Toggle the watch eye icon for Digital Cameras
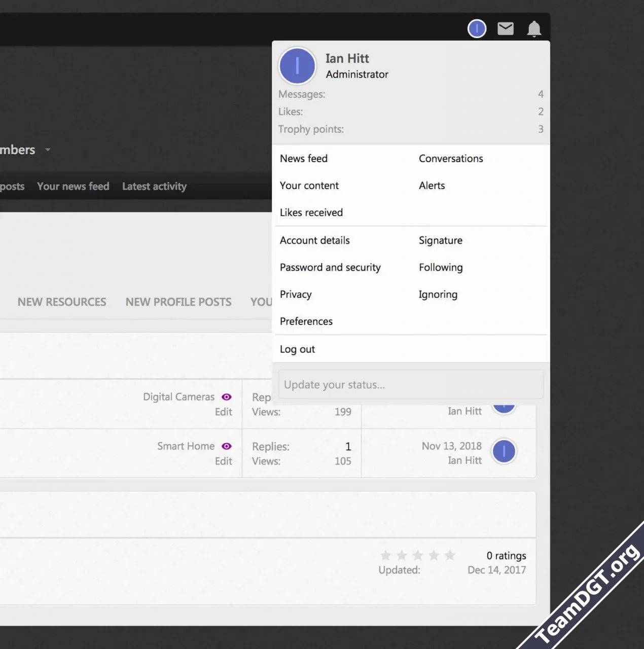The image size is (644, 649). (227, 397)
